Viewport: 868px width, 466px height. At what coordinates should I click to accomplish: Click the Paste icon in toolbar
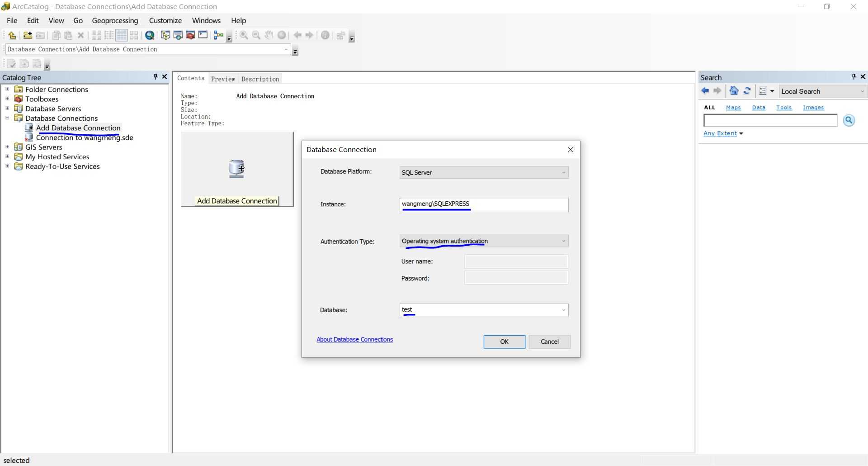(x=68, y=35)
